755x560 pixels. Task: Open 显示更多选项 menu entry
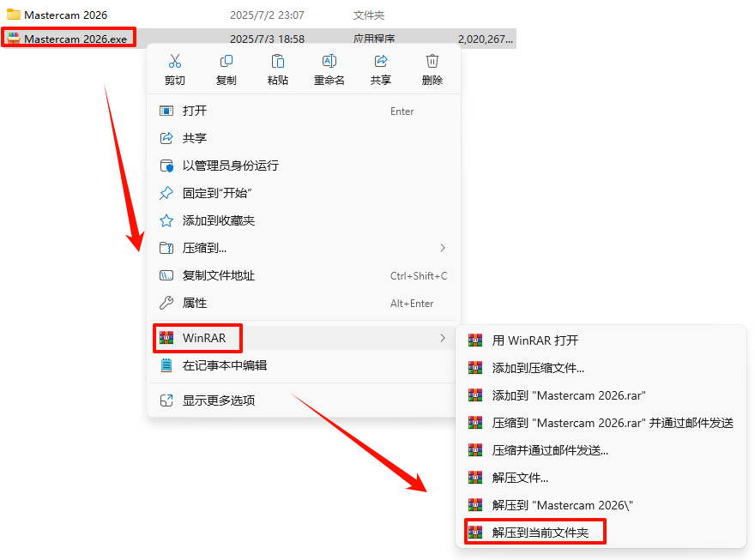tap(304, 400)
